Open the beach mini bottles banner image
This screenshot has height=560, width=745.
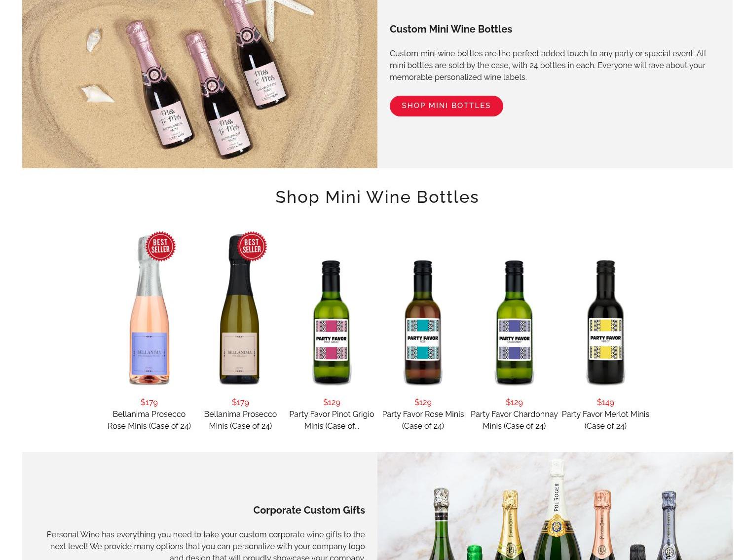point(200,84)
